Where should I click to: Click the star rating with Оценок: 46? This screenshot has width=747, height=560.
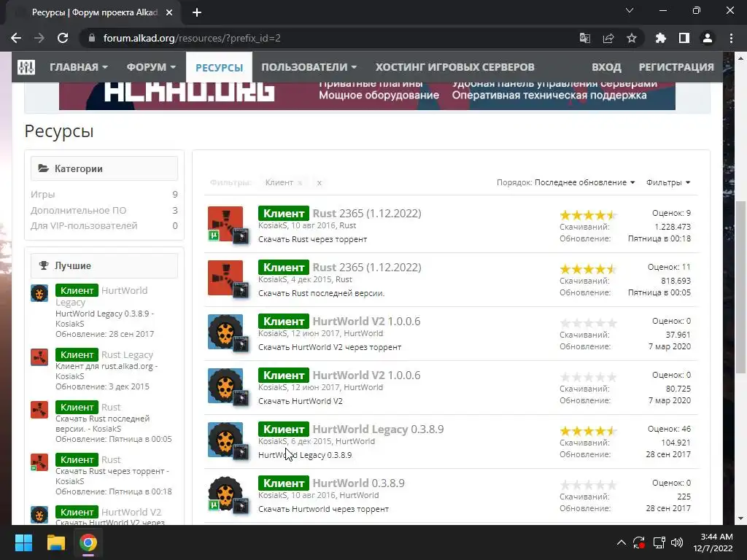pyautogui.click(x=588, y=431)
